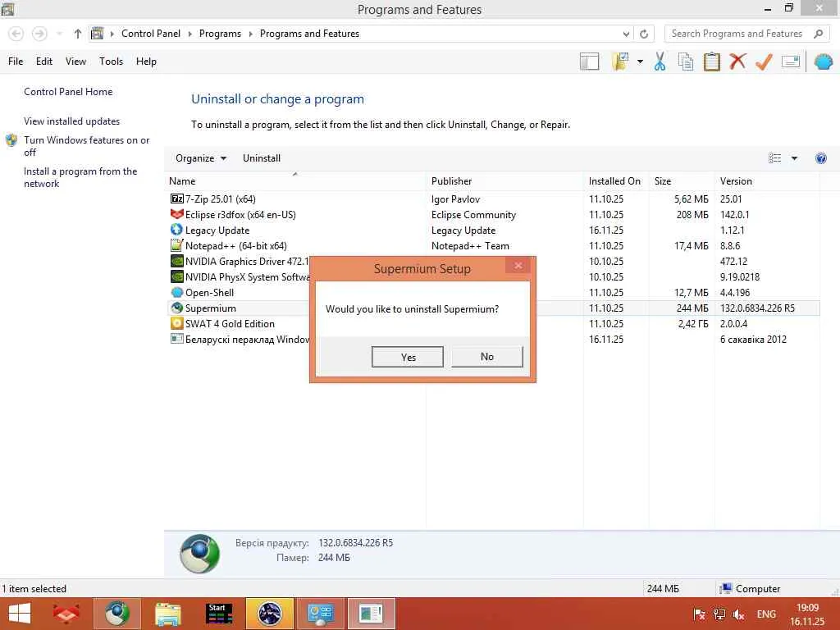Open the view options dropdown arrow
This screenshot has height=630, width=840.
click(x=794, y=158)
